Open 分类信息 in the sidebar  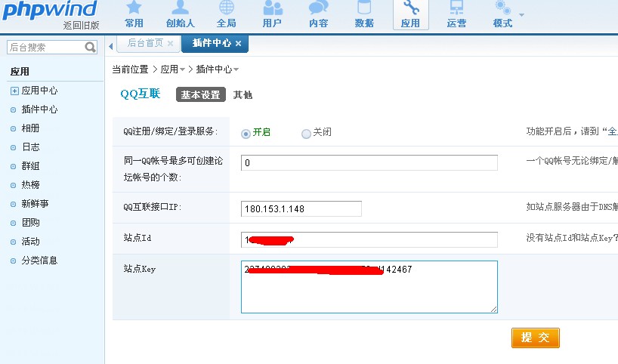tap(39, 261)
